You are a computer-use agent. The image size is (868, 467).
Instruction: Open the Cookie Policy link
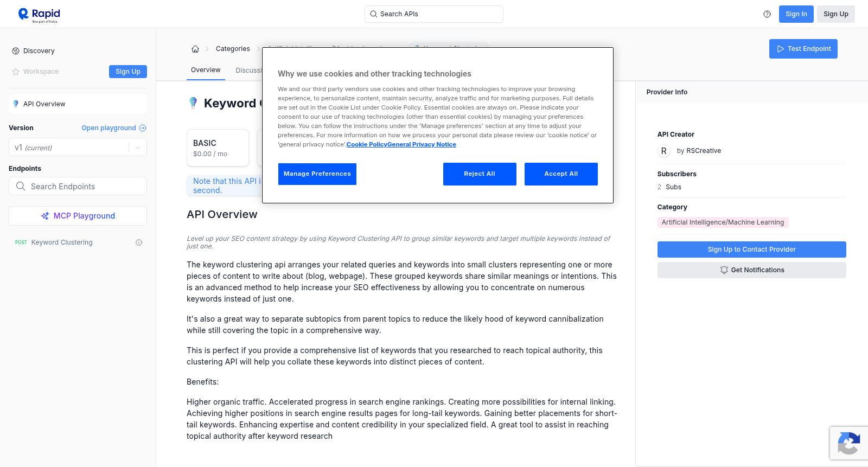pyautogui.click(x=367, y=144)
